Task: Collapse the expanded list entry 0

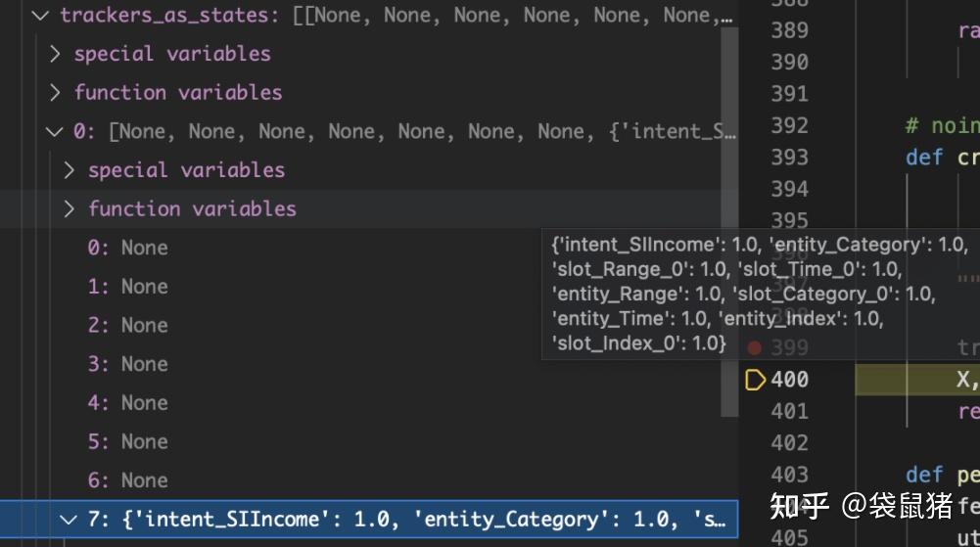Action: point(55,131)
